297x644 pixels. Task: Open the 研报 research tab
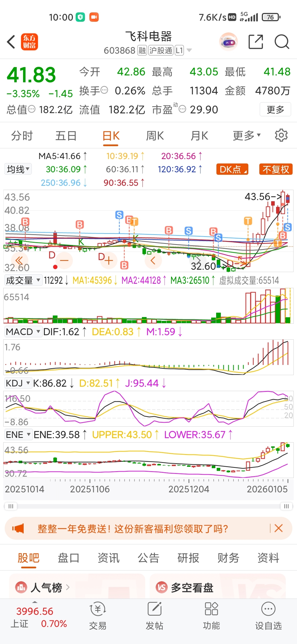click(x=188, y=558)
